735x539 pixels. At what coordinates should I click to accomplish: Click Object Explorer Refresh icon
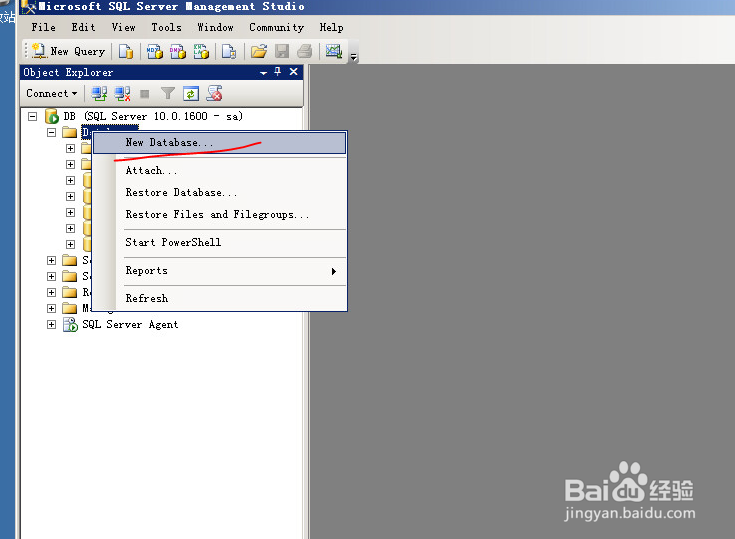point(191,94)
